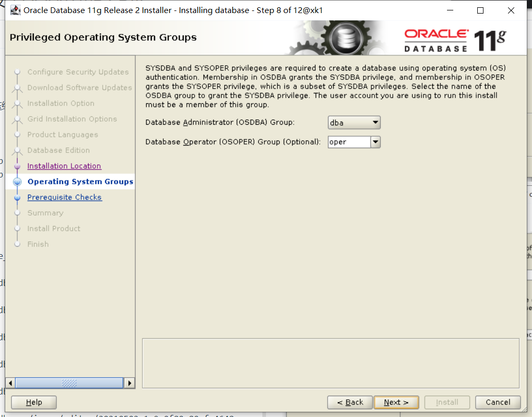Select the Operating System Groups step
The image size is (532, 417).
tap(80, 182)
